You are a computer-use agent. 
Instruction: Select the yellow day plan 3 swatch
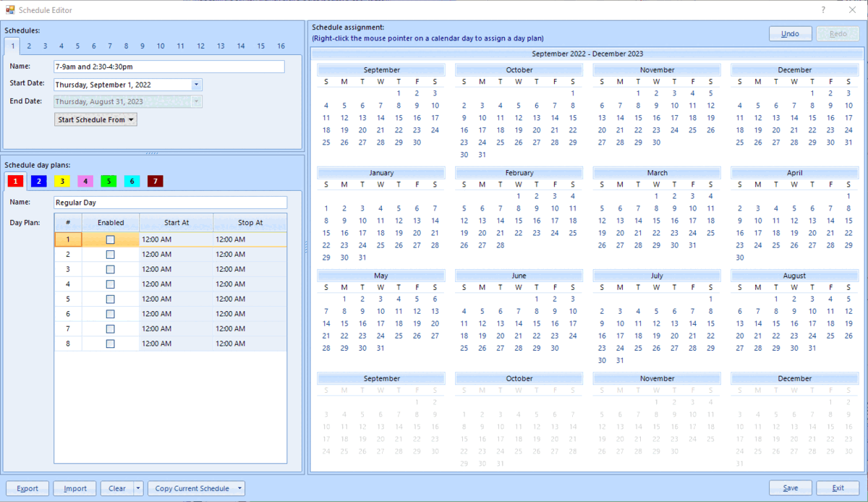(x=62, y=181)
